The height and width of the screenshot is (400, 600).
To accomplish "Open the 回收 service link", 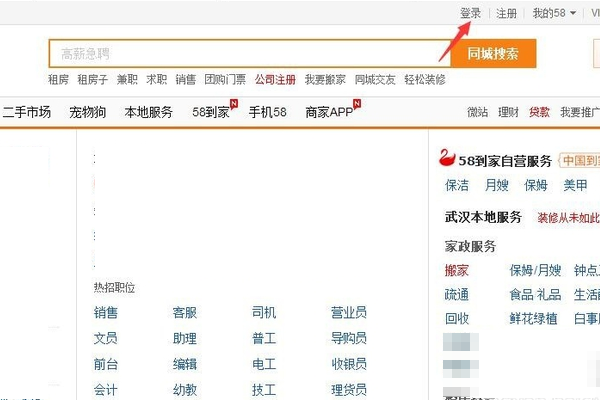I will 457,318.
